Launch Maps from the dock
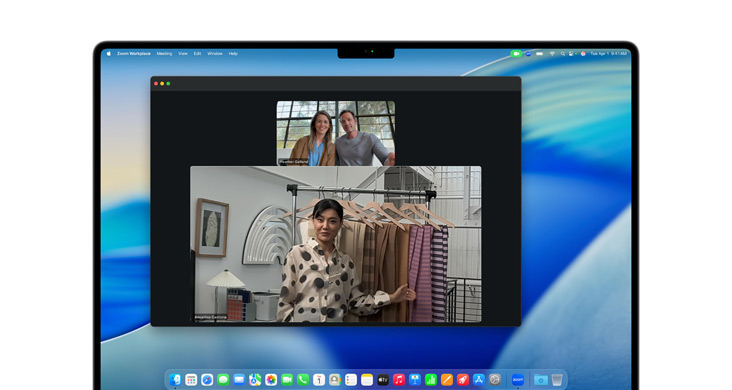 pos(255,380)
